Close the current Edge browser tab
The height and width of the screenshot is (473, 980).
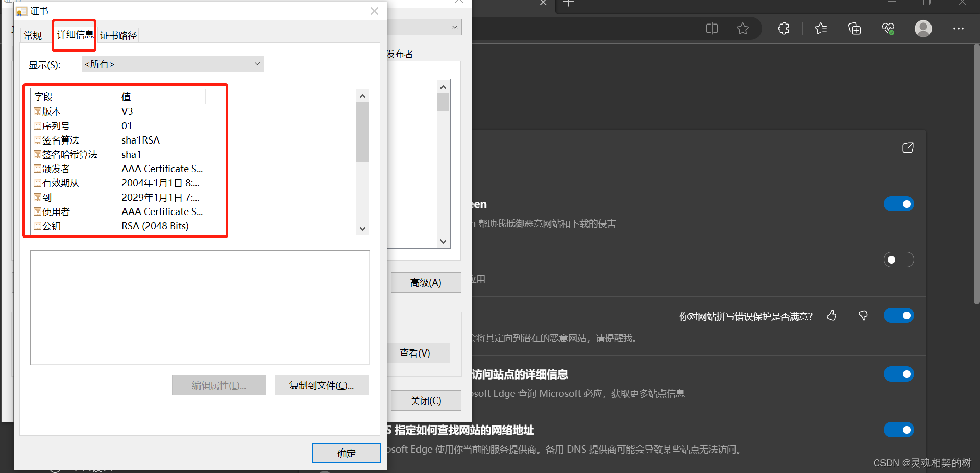543,3
